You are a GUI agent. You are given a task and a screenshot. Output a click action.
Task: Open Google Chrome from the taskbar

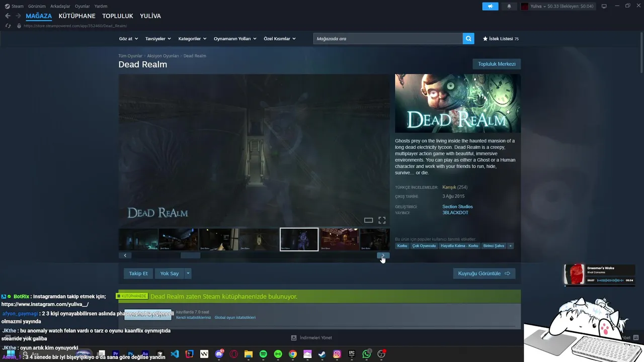pyautogui.click(x=292, y=354)
